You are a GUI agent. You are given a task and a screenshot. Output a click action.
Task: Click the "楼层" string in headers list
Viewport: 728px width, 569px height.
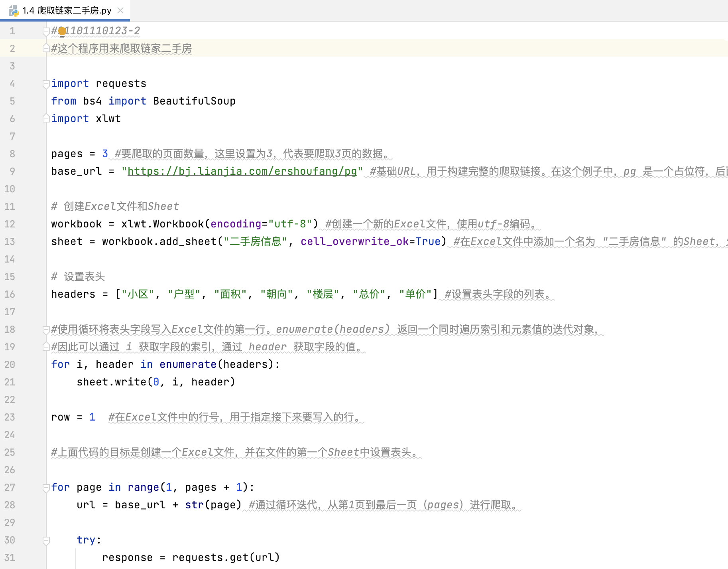coord(323,294)
